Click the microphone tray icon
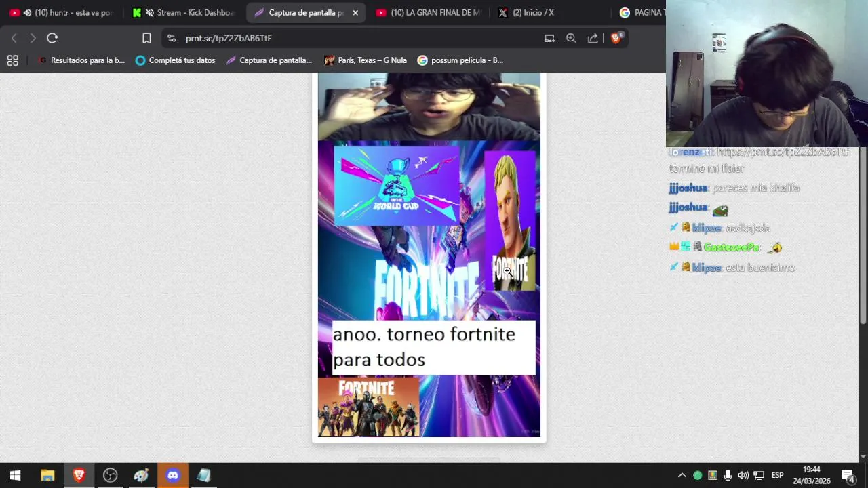Image resolution: width=868 pixels, height=488 pixels. coord(728,475)
